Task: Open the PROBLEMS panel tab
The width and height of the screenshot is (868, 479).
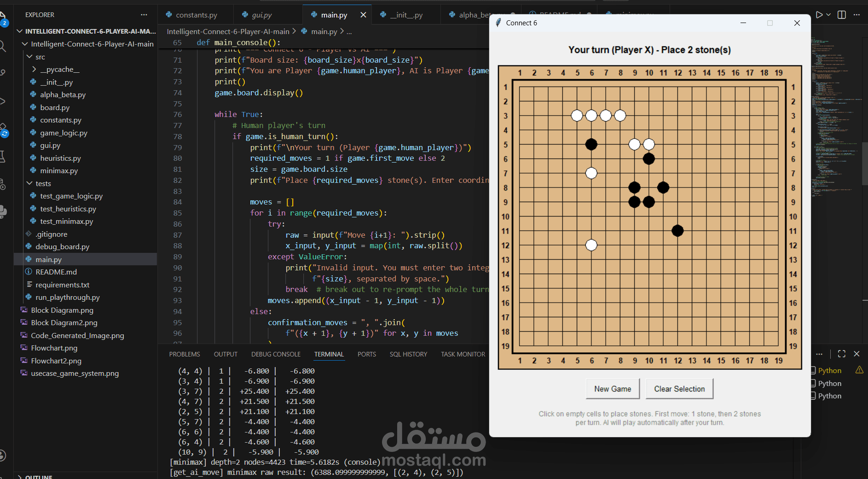Action: coord(185,354)
